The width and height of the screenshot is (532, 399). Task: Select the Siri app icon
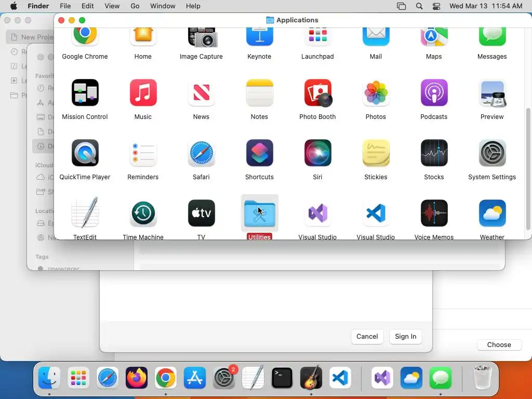317,153
